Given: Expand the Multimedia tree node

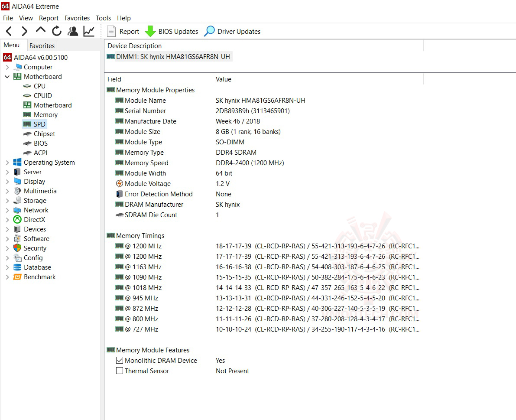Looking at the screenshot, I should (x=7, y=191).
